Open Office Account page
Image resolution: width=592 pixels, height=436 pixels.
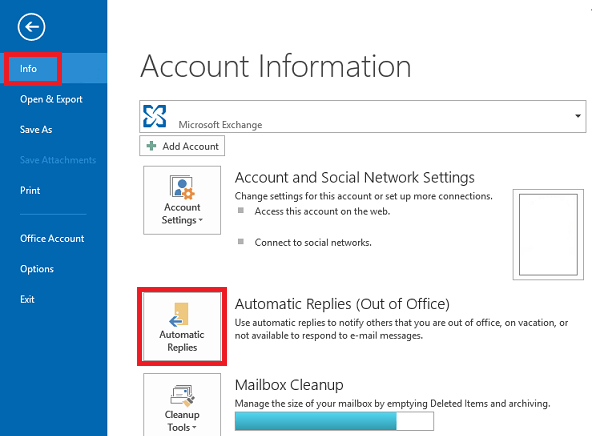pos(52,239)
